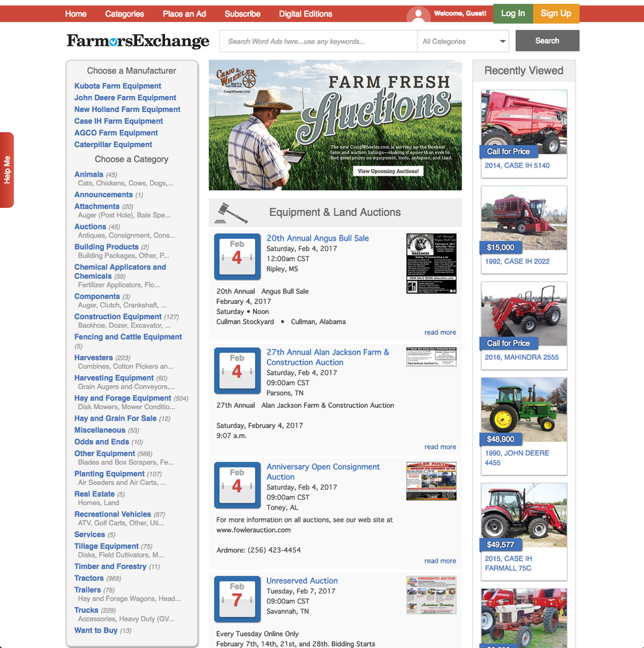The image size is (644, 648).
Task: Open 20th Annual Angus Bull Sale title
Action: tap(317, 238)
